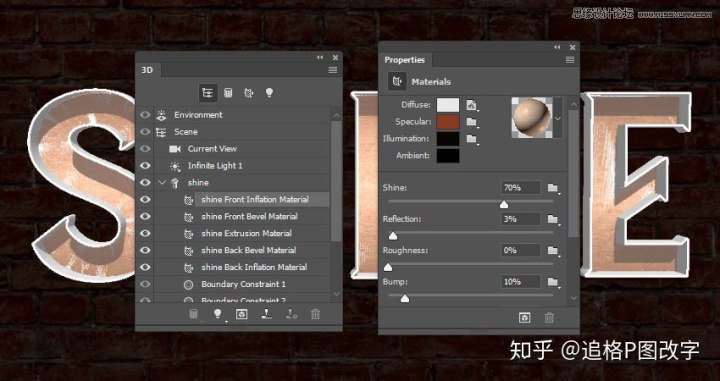
Task: Open Specular texture folder icon
Action: [x=472, y=122]
